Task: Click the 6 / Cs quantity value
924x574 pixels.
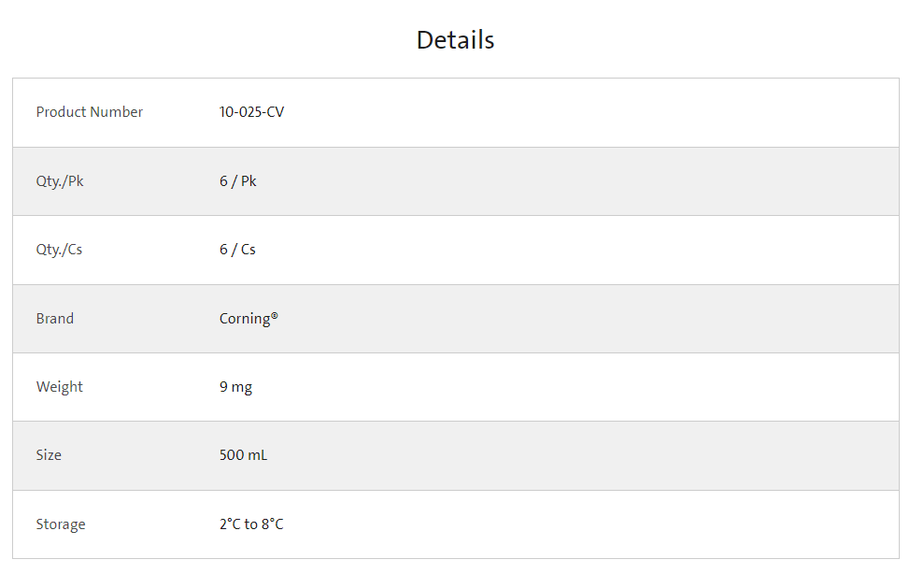Action: [237, 250]
